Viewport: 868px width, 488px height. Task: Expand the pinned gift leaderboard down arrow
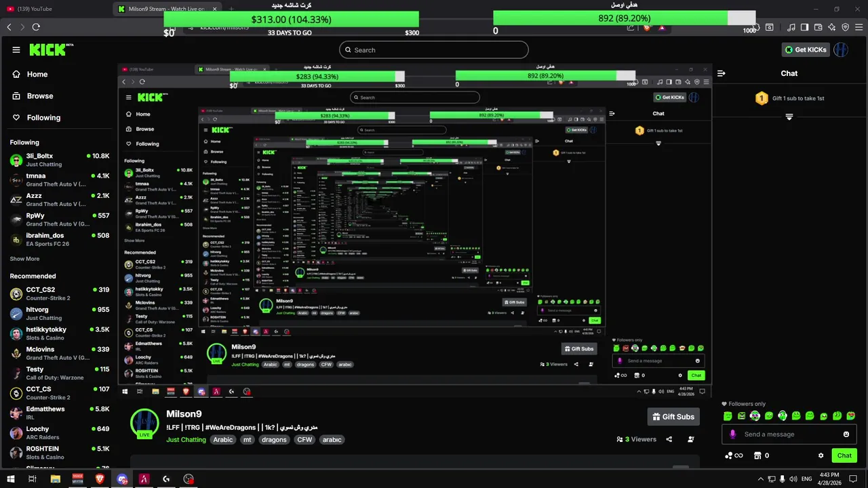click(789, 117)
